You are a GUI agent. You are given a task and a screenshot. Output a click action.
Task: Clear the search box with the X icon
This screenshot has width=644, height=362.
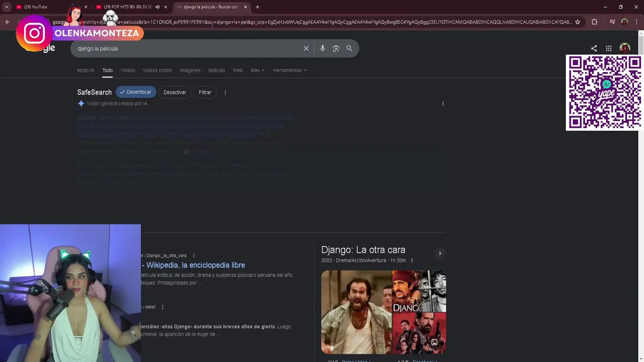pos(306,48)
